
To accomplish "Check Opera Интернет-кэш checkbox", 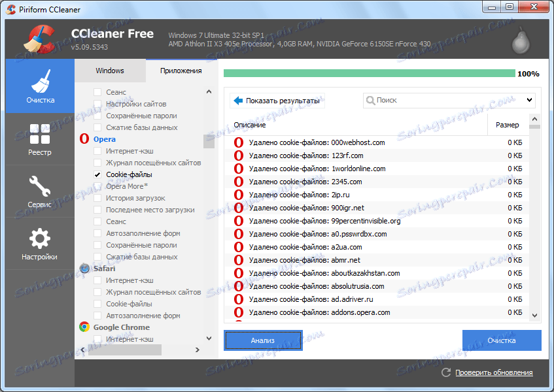I will (x=97, y=151).
